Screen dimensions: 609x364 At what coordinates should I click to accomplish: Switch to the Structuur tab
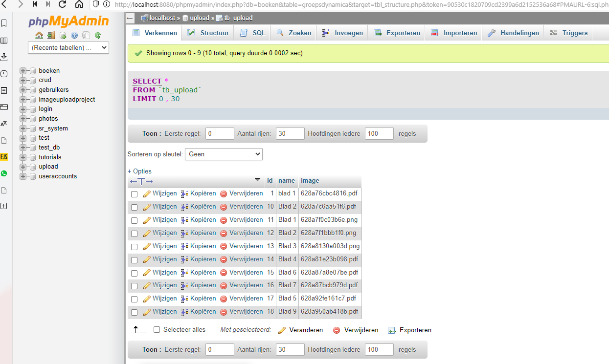point(208,33)
